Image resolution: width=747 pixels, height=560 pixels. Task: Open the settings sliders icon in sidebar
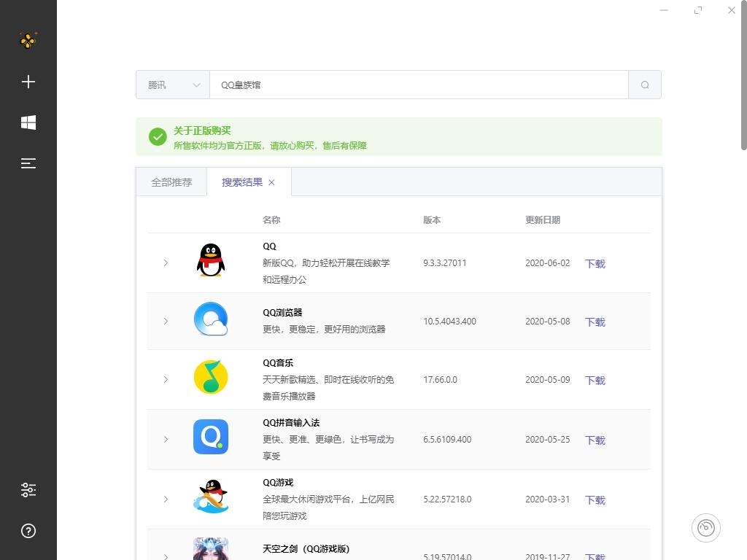[28, 490]
